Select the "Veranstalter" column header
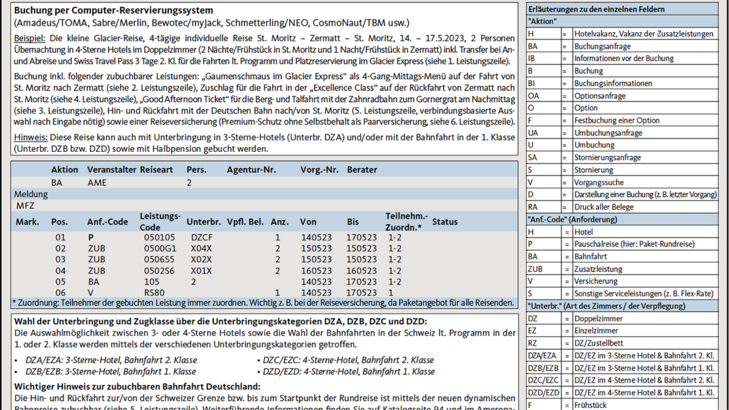Viewport: 729px width, 410px height. click(112, 170)
